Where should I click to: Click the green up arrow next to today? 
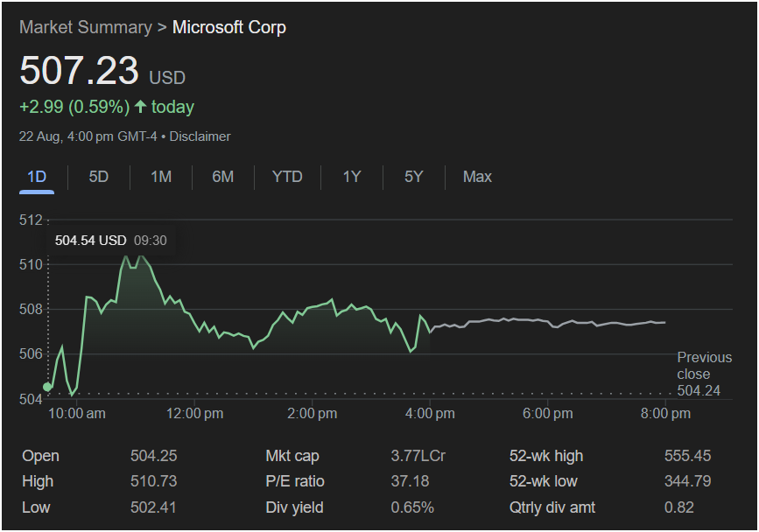140,107
